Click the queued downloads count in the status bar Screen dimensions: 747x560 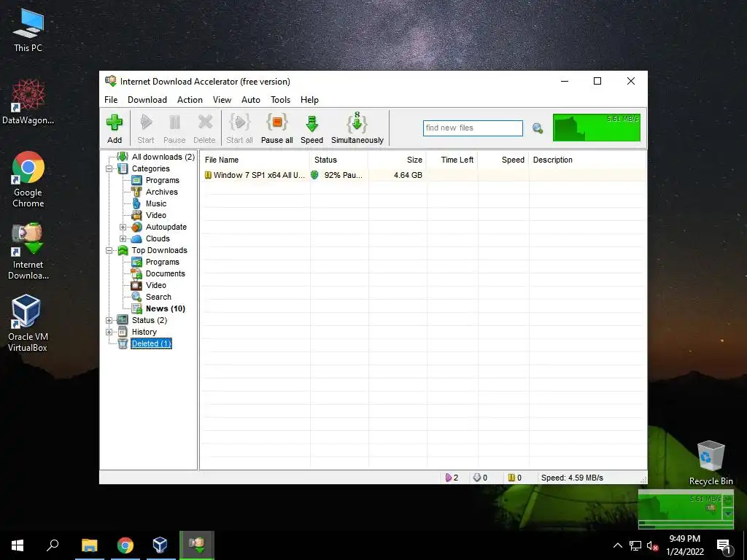[480, 478]
